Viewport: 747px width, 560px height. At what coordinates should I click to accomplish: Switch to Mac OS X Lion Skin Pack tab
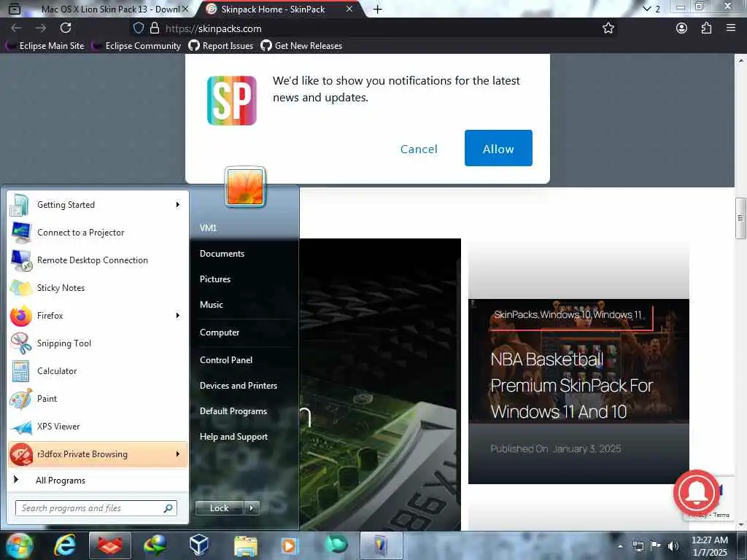(109, 9)
